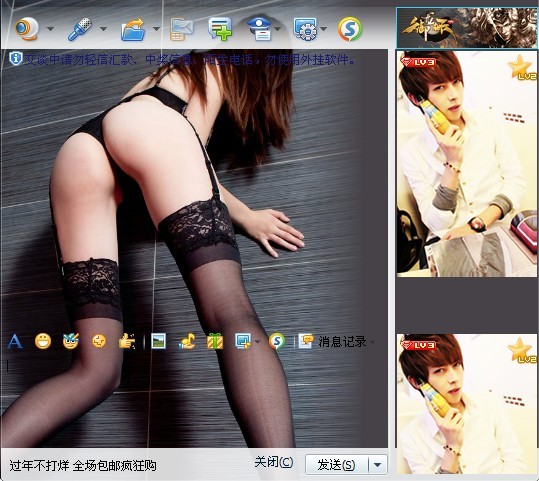This screenshot has width=539, height=481.
Task: Click the Sogou S icon in editing toolbar
Action: click(277, 341)
